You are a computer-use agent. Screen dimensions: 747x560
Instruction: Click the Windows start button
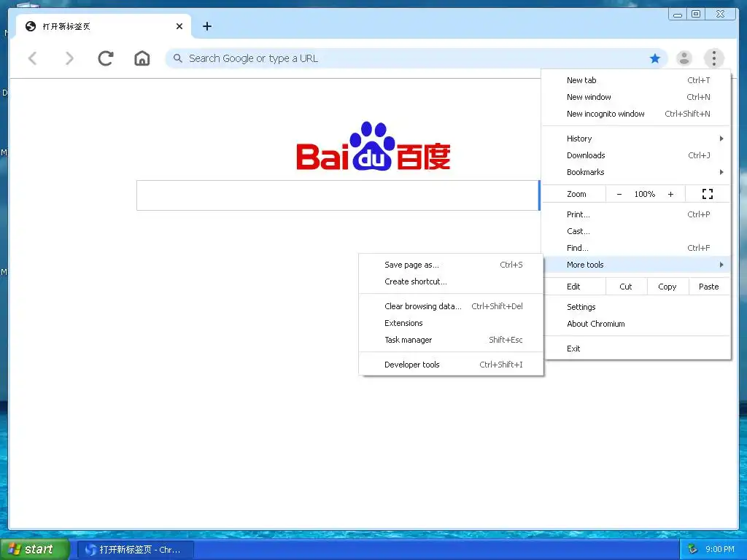point(35,549)
